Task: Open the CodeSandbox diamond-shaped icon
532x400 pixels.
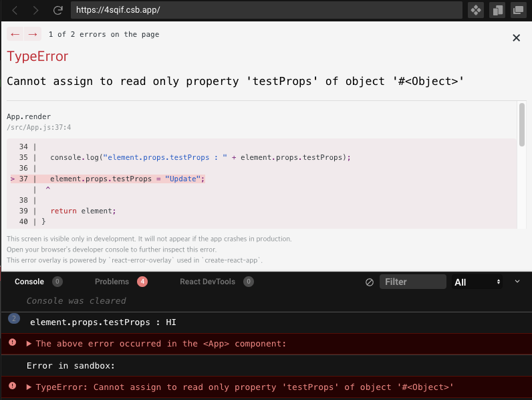Action: tap(476, 10)
